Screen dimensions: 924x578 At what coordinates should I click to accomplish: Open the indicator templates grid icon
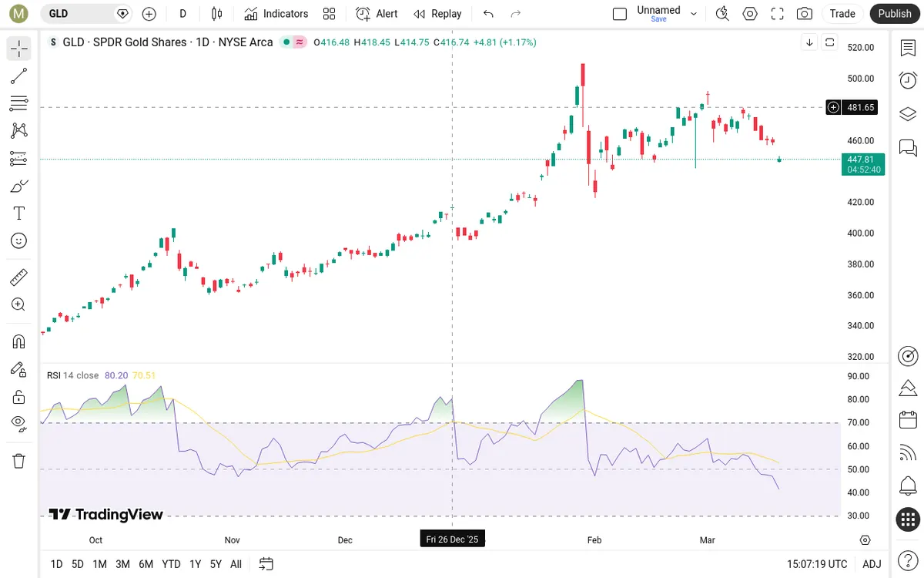pos(330,14)
